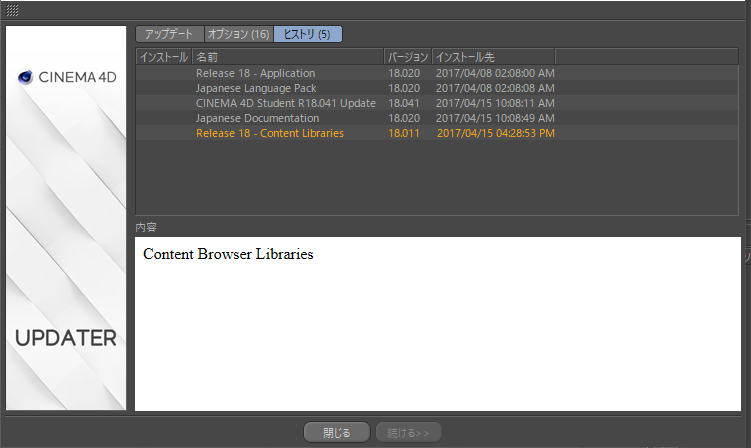The image size is (751, 448).
Task: Click the 内容 label
Action: [146, 227]
